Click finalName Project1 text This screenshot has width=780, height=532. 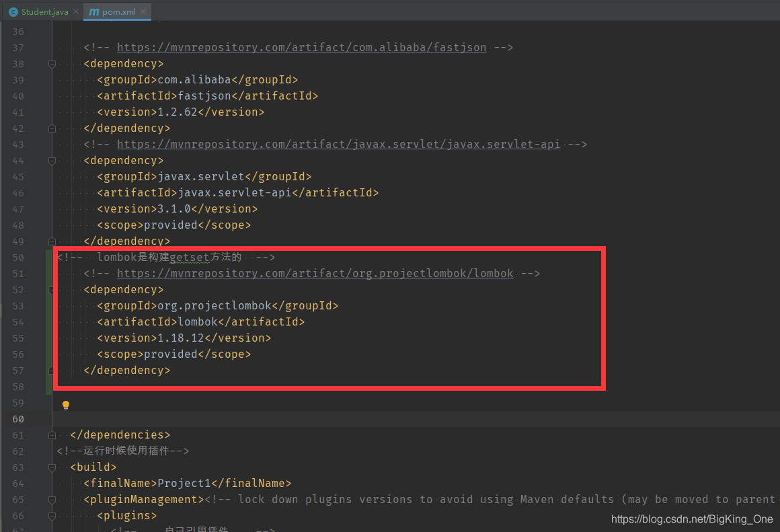[184, 483]
